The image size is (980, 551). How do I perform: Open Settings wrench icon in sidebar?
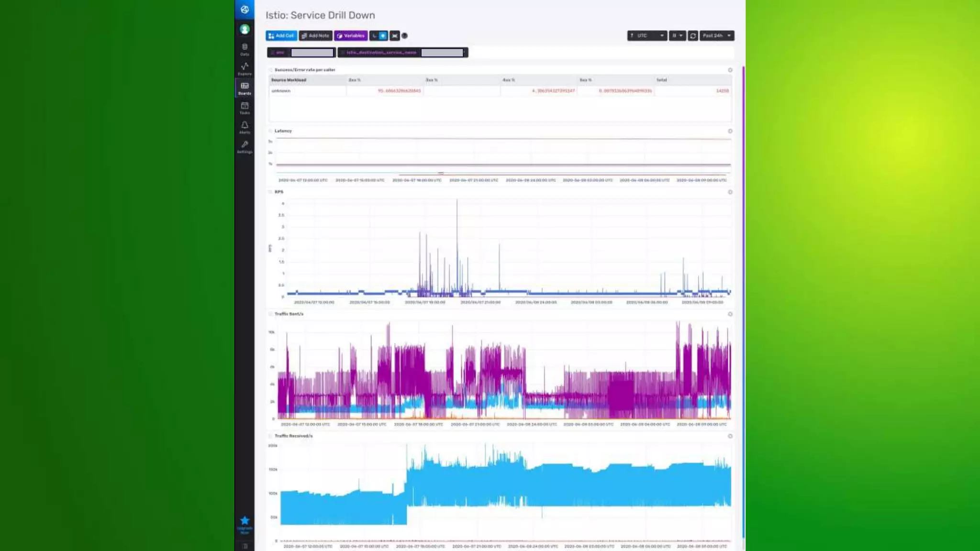(x=245, y=146)
